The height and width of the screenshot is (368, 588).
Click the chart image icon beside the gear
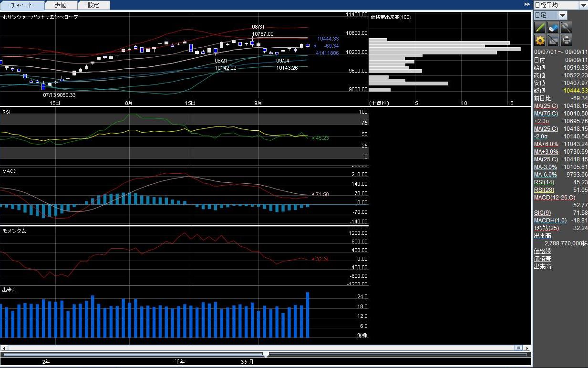pyautogui.click(x=553, y=40)
